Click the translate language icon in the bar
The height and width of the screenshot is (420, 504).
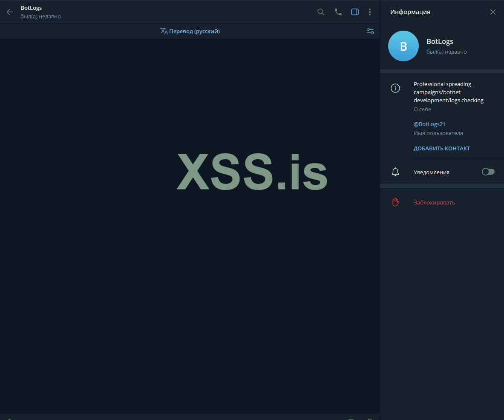coord(164,31)
